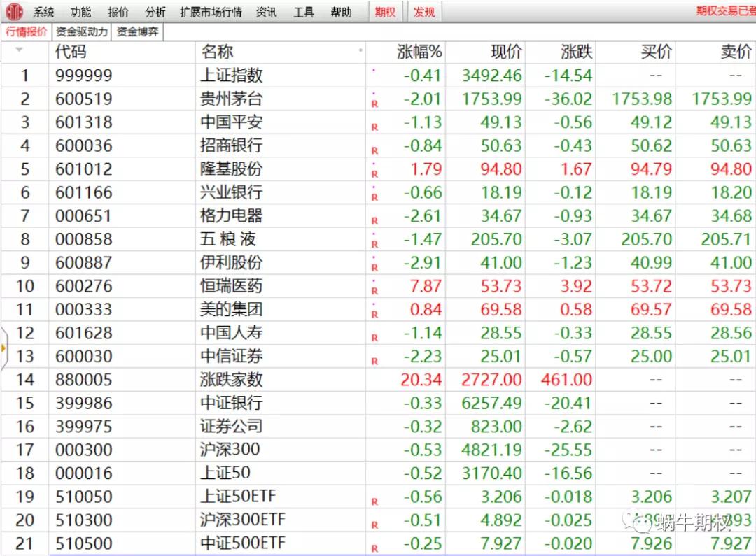
Task: Switch to the 资金驱动力 tab
Action: pyautogui.click(x=81, y=31)
